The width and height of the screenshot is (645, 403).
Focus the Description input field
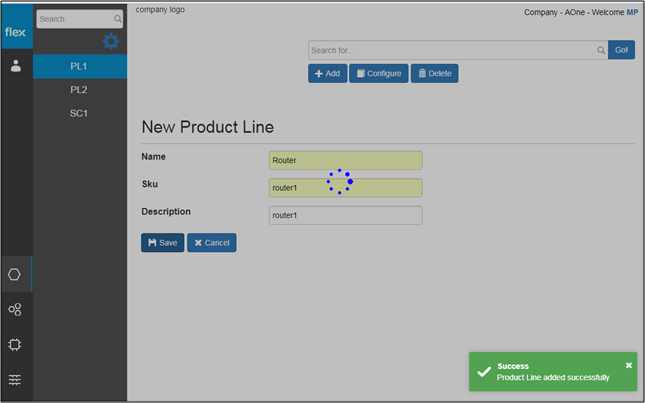tap(346, 215)
